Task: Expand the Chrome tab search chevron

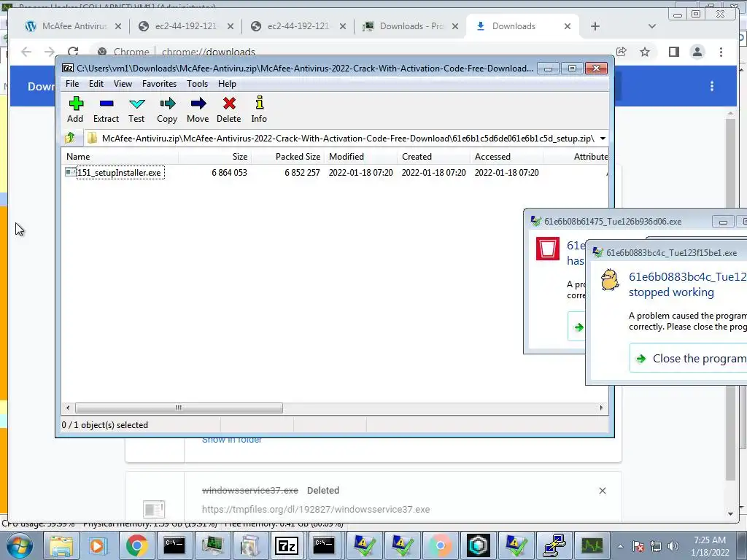Action: pos(652,26)
